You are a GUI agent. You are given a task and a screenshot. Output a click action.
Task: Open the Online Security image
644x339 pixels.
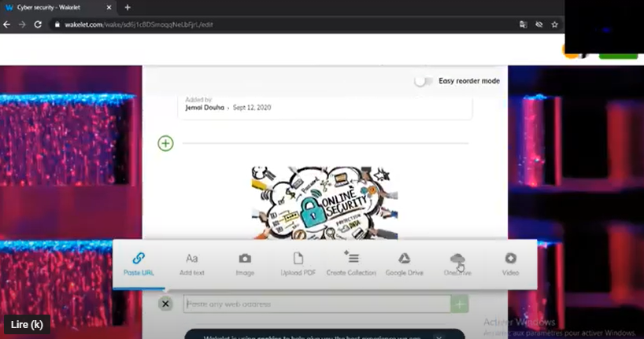coord(324,203)
